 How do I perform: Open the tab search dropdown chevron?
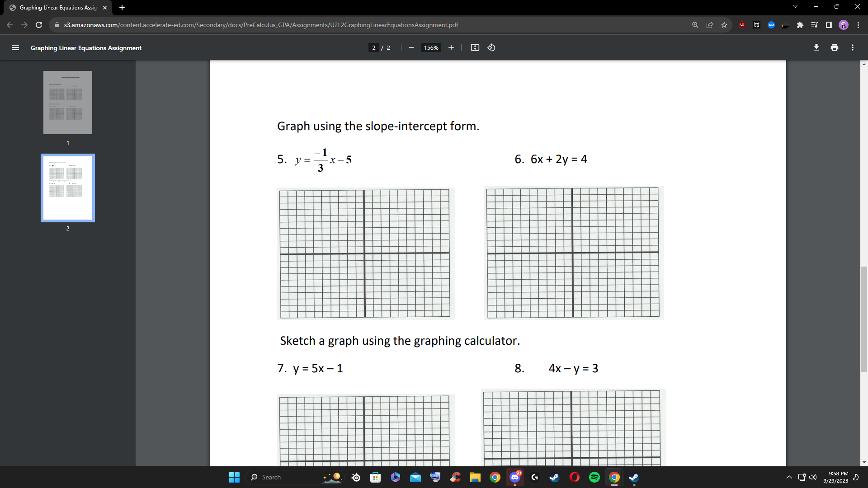pyautogui.click(x=795, y=6)
